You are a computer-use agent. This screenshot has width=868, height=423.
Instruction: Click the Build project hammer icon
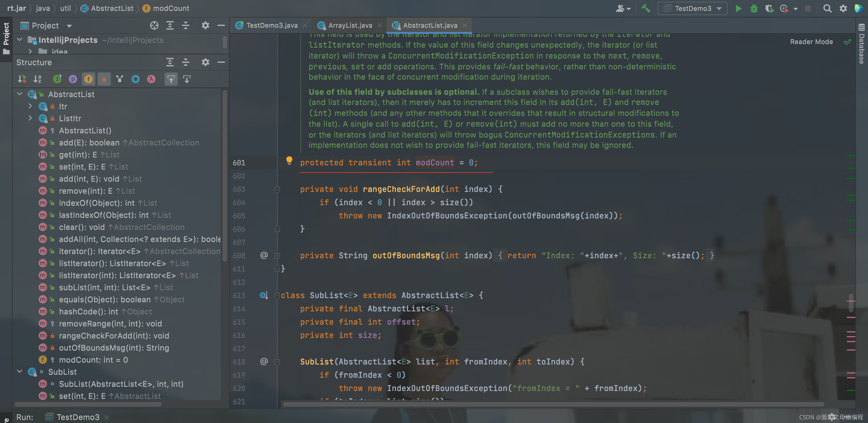645,8
